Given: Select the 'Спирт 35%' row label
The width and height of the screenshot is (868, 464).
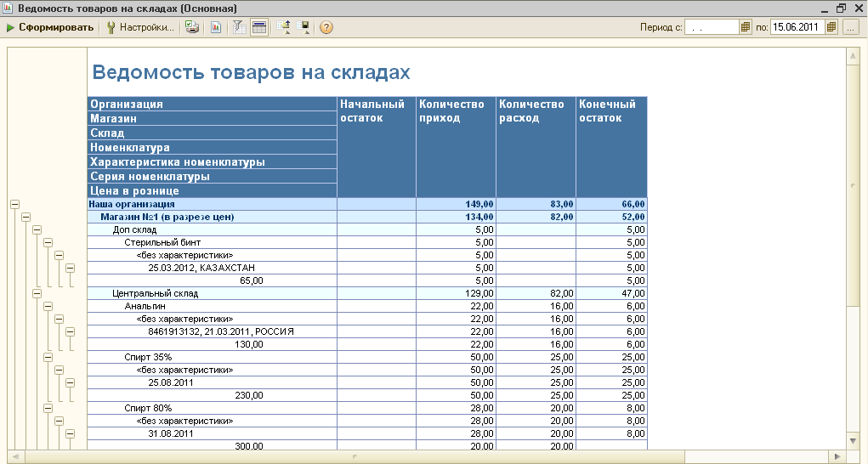Looking at the screenshot, I should [x=148, y=357].
